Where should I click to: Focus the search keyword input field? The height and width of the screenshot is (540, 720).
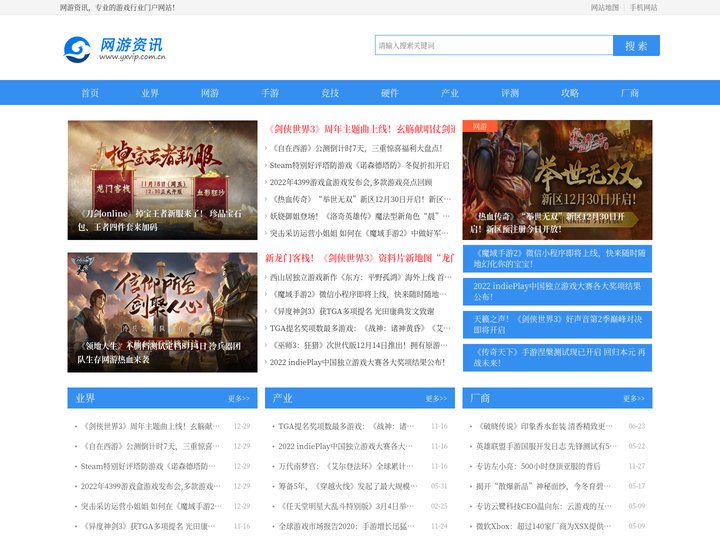pyautogui.click(x=494, y=45)
